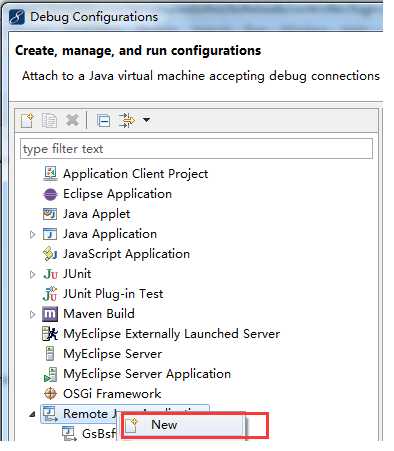Click the Remote Java Application icon
The width and height of the screenshot is (394, 451).
50,414
